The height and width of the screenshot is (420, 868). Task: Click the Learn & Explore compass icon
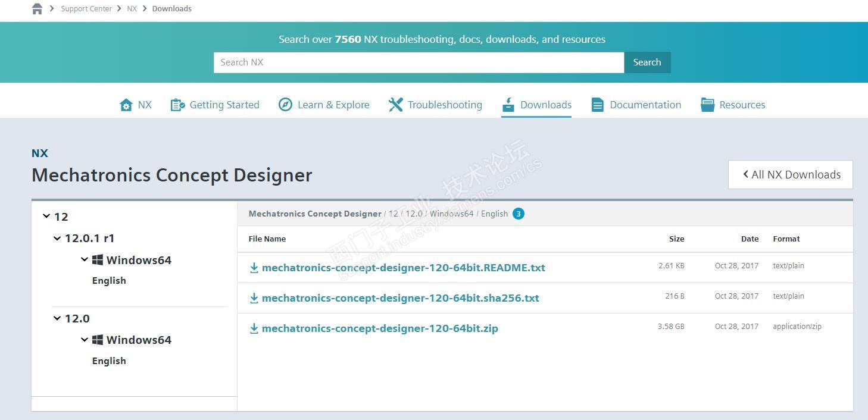(x=286, y=105)
